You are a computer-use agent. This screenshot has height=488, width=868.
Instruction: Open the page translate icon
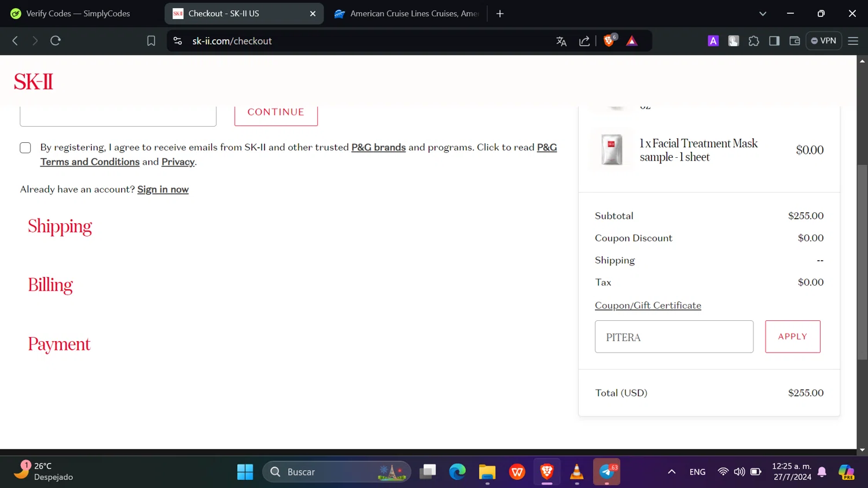click(x=561, y=41)
